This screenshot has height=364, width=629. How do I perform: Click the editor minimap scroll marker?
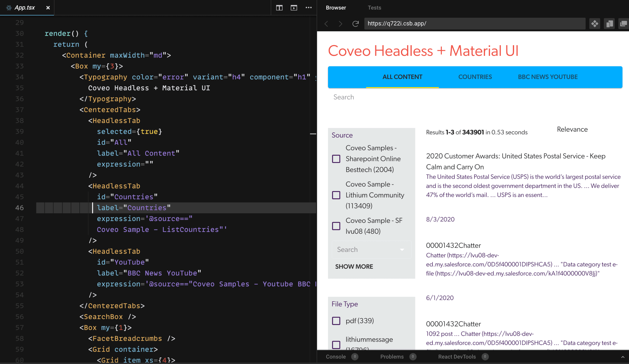click(313, 134)
